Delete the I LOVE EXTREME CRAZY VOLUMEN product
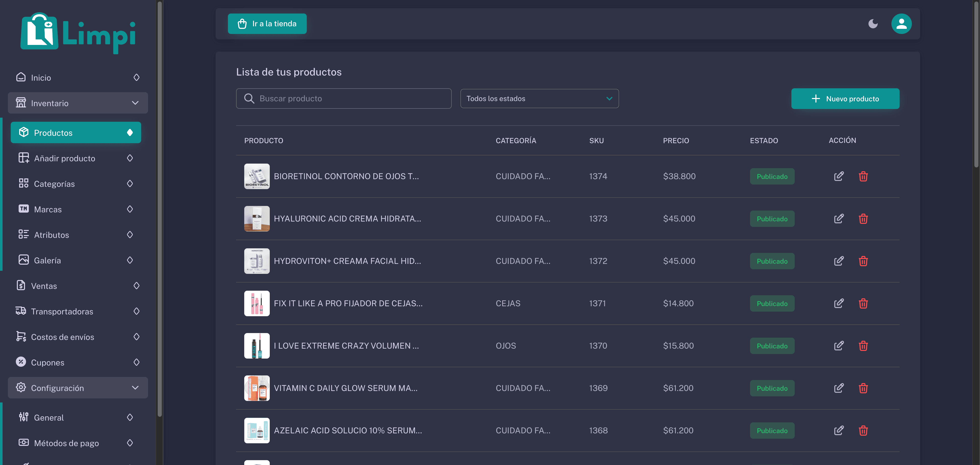The width and height of the screenshot is (980, 465). pyautogui.click(x=863, y=346)
